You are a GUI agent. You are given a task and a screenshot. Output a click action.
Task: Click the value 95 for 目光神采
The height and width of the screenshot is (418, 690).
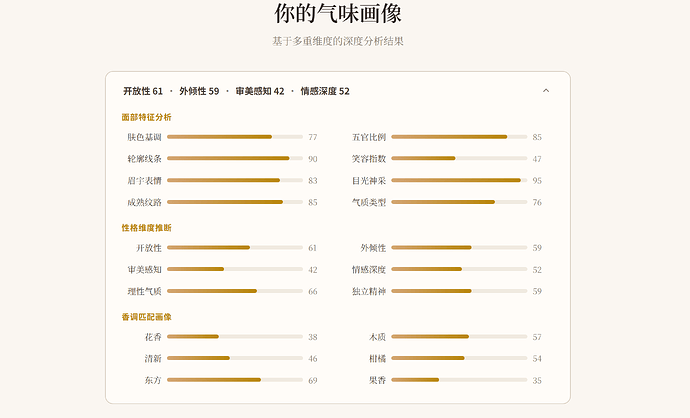click(x=537, y=181)
